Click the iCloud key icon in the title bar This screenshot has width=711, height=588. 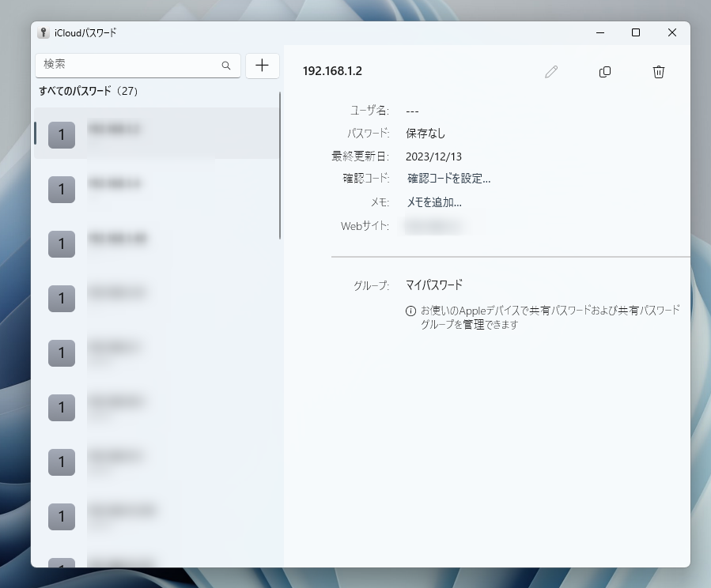43,32
